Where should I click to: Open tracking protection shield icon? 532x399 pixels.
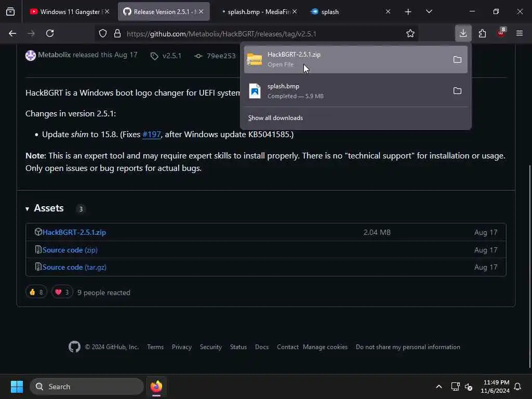[103, 34]
